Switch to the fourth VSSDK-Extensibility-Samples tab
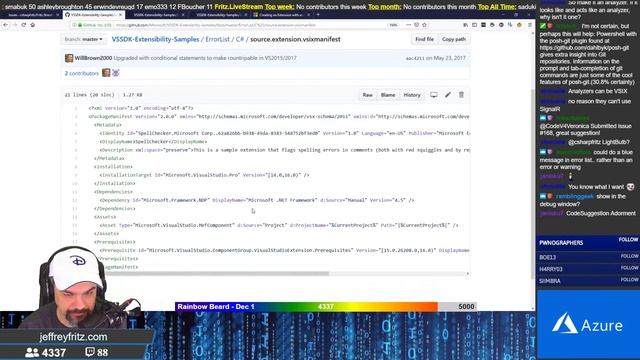The image size is (640, 360). click(x=219, y=15)
